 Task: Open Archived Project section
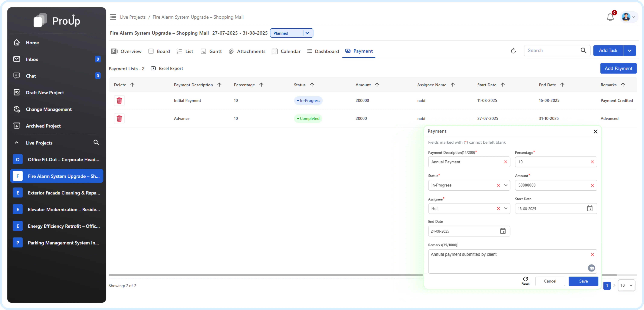pos(43,126)
